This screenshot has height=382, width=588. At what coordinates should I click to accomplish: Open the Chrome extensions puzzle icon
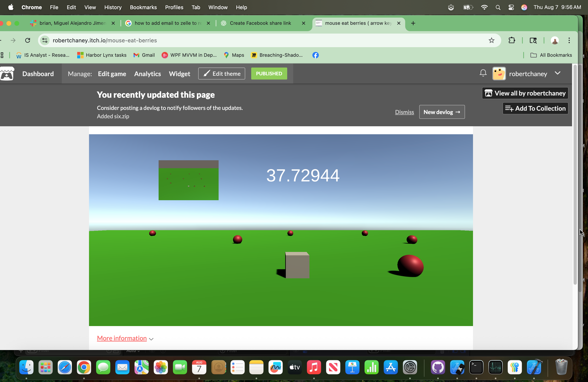tap(512, 40)
